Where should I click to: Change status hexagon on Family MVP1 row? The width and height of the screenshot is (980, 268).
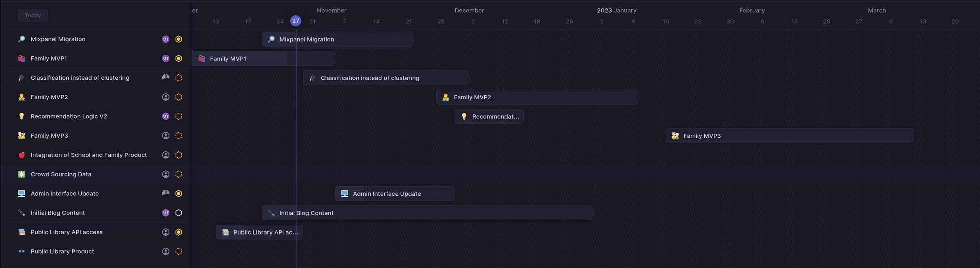tap(179, 58)
